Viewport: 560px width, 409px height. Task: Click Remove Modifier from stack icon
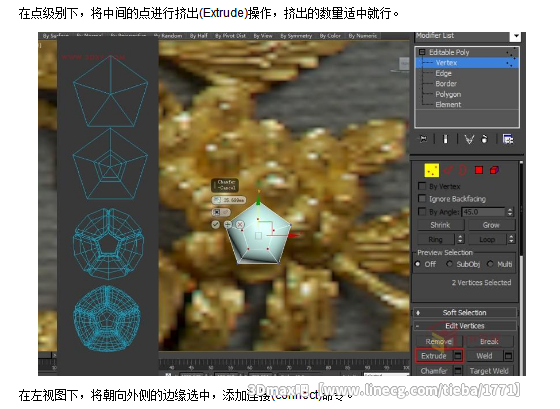[485, 139]
